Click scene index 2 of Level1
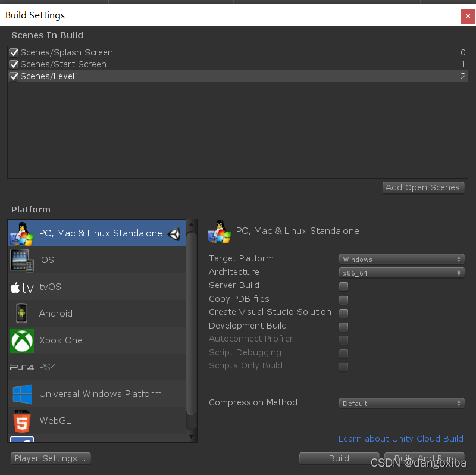Image resolution: width=476 pixels, height=475 pixels. [463, 76]
